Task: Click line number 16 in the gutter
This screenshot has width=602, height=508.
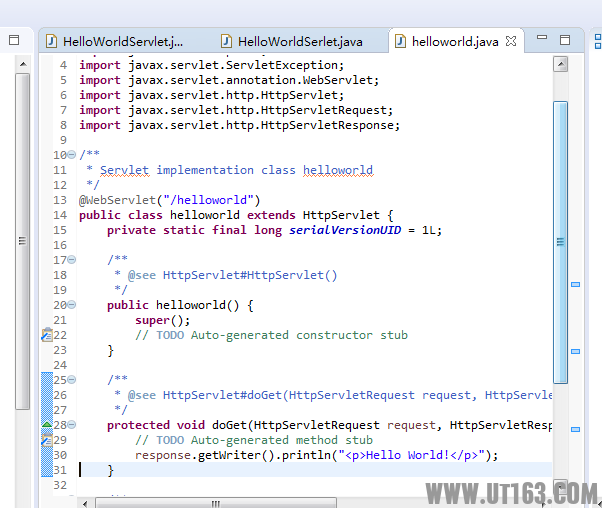Action: (60, 245)
